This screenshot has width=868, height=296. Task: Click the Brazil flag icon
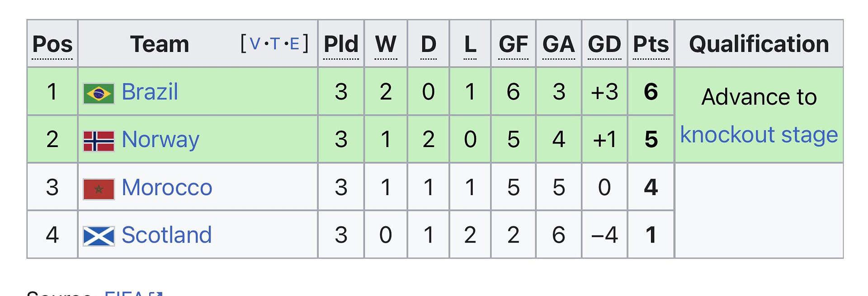[x=99, y=94]
